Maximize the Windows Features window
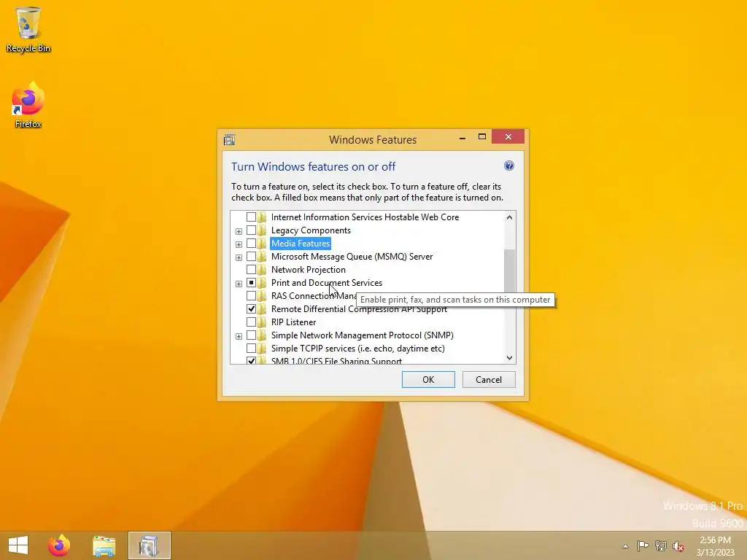747x560 pixels. tap(482, 137)
